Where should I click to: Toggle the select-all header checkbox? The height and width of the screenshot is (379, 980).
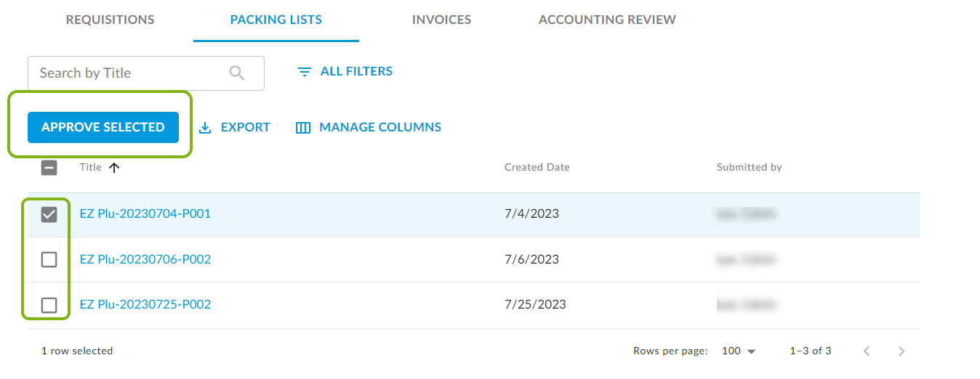pyautogui.click(x=49, y=168)
